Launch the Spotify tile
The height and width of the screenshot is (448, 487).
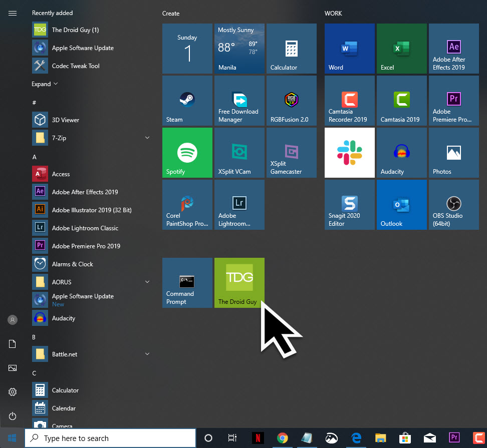point(187,153)
